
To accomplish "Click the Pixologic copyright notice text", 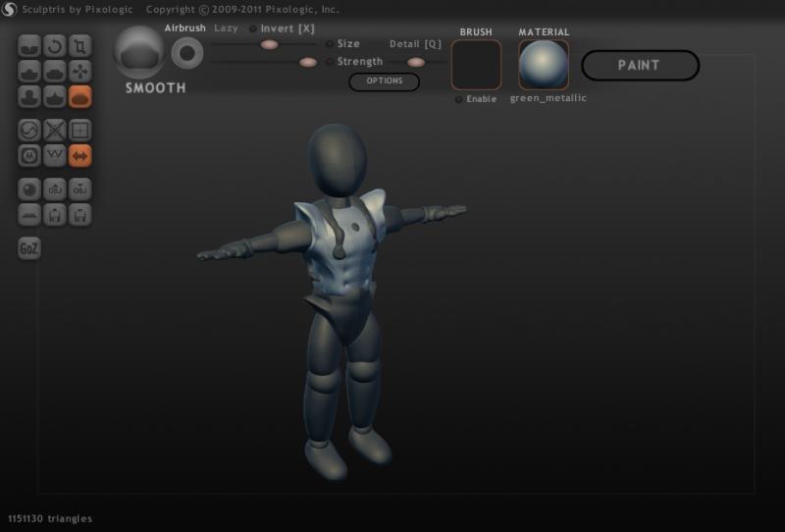I will (242, 10).
